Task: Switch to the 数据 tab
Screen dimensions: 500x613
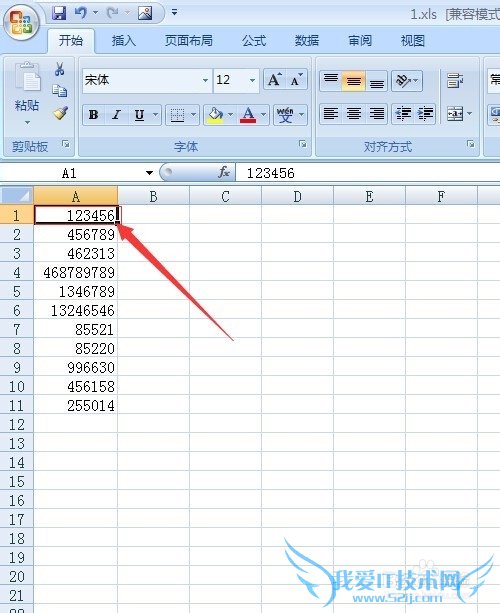Action: tap(307, 41)
